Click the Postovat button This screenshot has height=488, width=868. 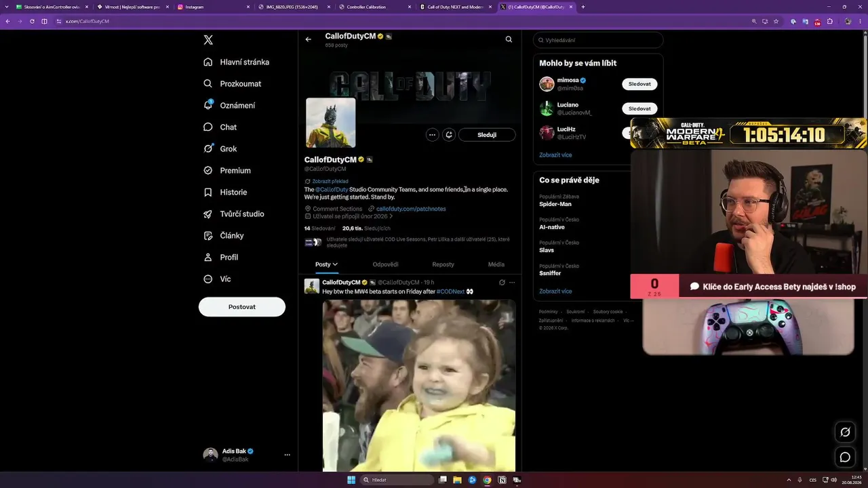(x=242, y=306)
